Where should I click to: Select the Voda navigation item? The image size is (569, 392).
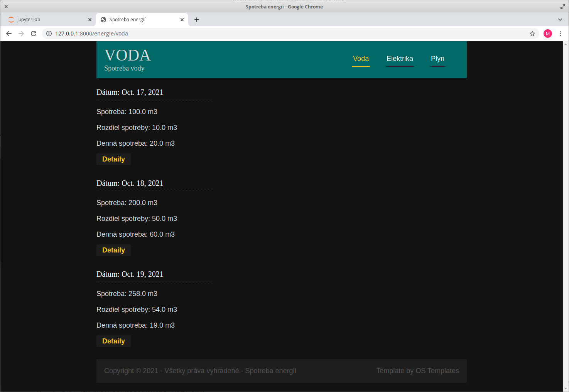tap(361, 59)
